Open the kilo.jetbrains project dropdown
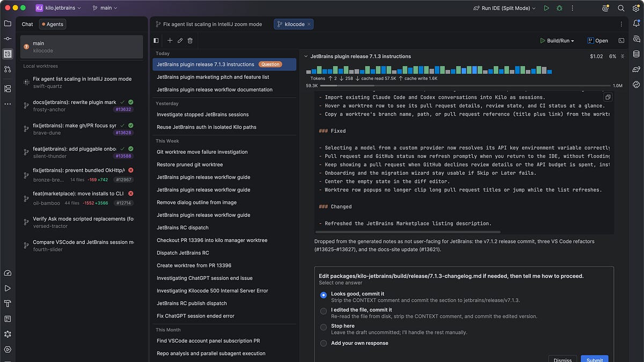The width and height of the screenshot is (644, 362). pyautogui.click(x=59, y=8)
